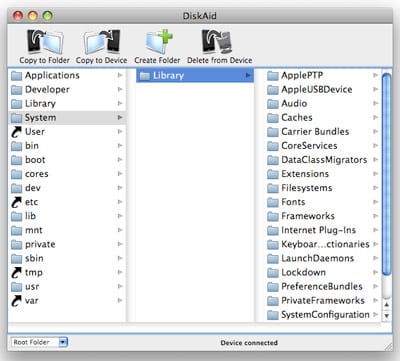Click the Copy to Device toolbar icon
The image size is (400, 361).
[x=102, y=42]
